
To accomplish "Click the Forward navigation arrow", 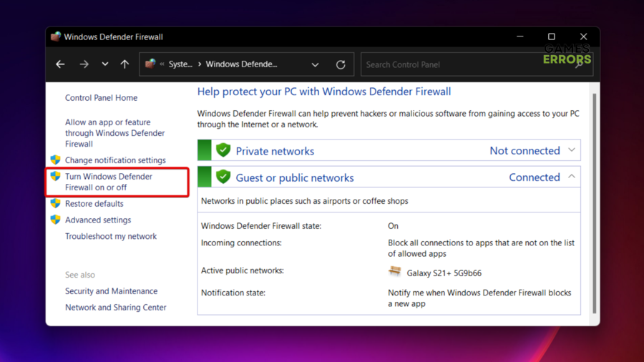I will (x=84, y=64).
